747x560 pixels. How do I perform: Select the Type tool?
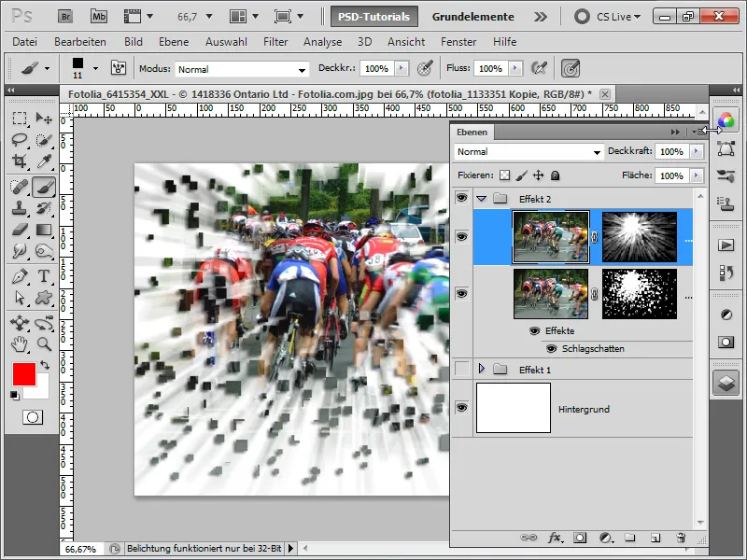click(44, 276)
